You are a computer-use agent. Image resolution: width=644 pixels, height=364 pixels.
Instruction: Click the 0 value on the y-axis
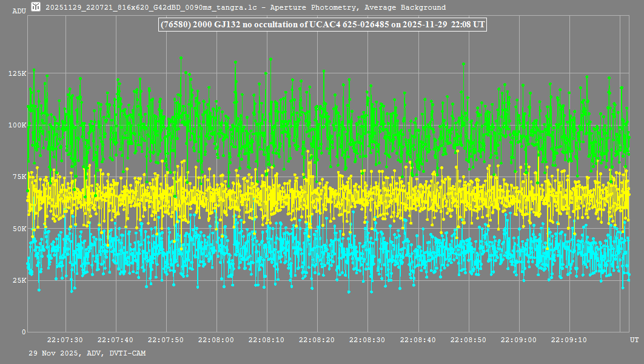coord(24,332)
